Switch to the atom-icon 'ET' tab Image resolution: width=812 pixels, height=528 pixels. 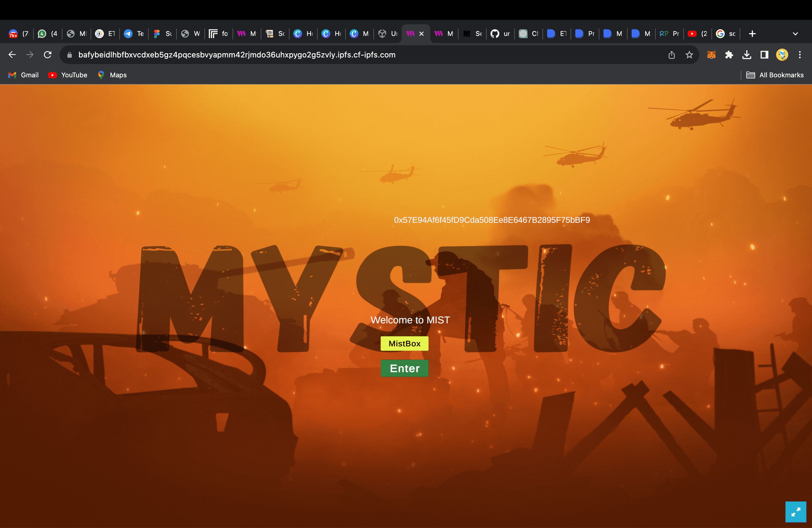[x=105, y=34]
